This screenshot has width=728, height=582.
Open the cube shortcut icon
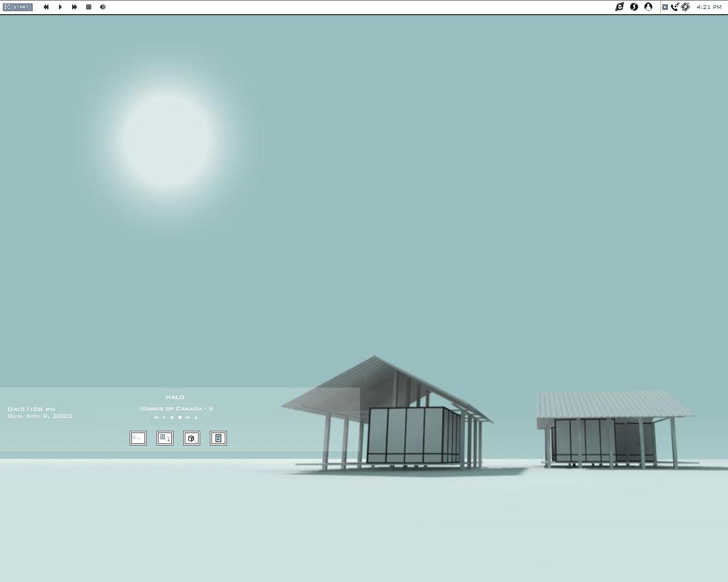[x=192, y=438]
